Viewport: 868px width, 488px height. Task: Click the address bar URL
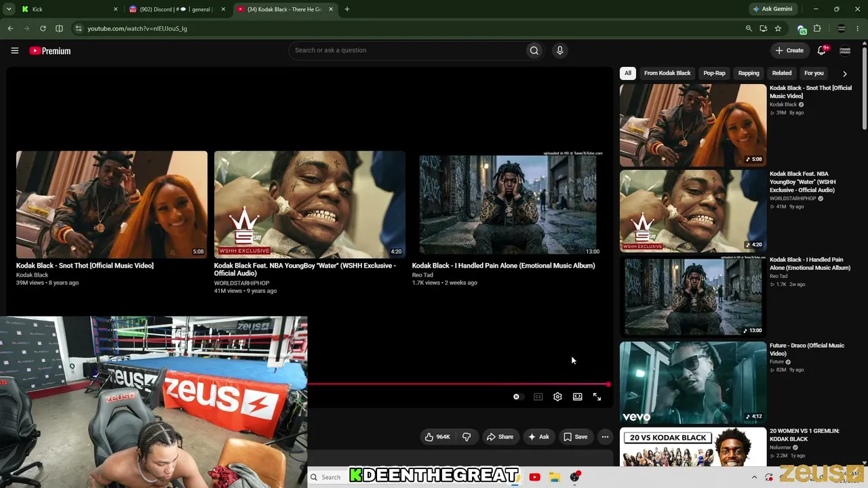click(x=137, y=28)
